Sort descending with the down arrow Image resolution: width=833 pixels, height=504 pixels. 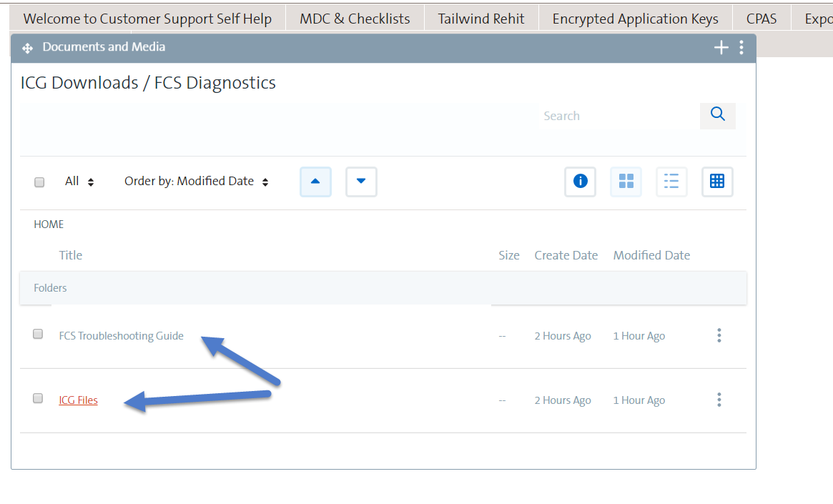click(361, 182)
